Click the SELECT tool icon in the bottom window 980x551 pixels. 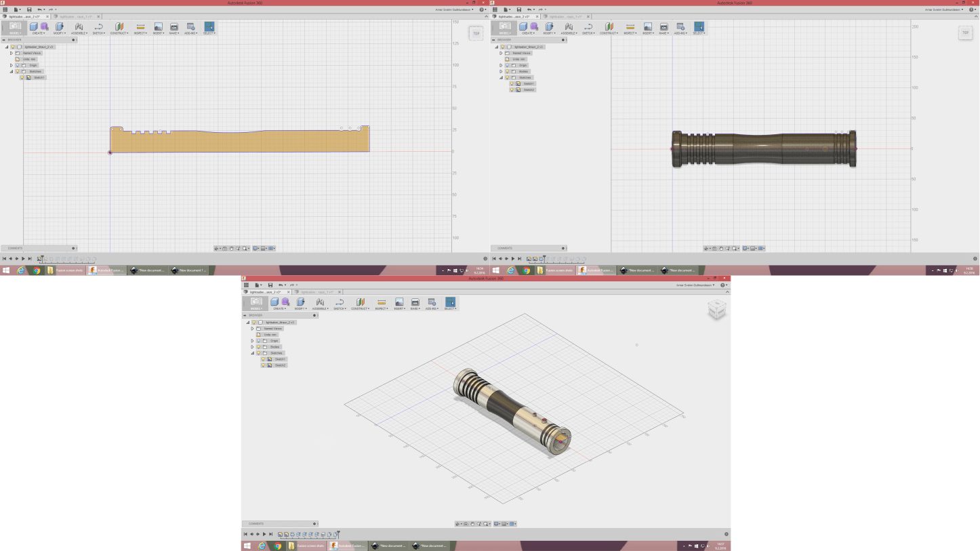click(450, 301)
